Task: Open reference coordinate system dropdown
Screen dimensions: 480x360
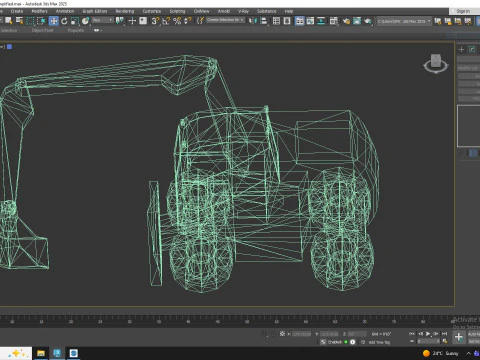Action: pos(103,20)
